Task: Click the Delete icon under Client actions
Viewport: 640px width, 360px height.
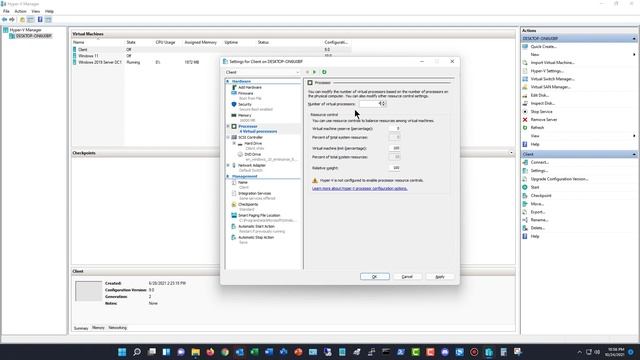Action: click(525, 228)
